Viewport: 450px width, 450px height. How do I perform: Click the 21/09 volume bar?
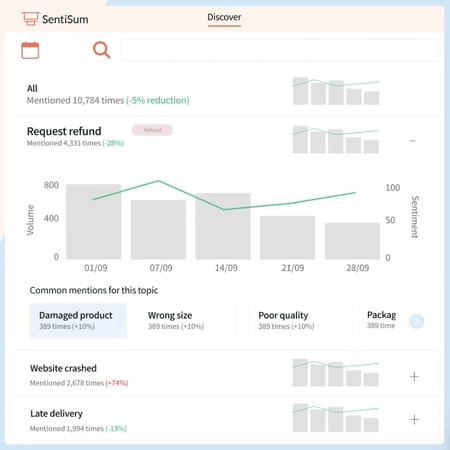(x=288, y=238)
